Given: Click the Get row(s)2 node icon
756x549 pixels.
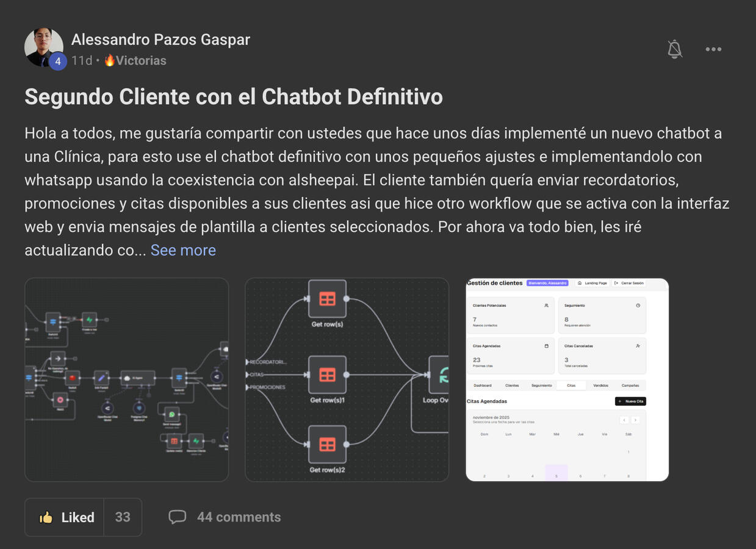Looking at the screenshot, I should pos(327,445).
